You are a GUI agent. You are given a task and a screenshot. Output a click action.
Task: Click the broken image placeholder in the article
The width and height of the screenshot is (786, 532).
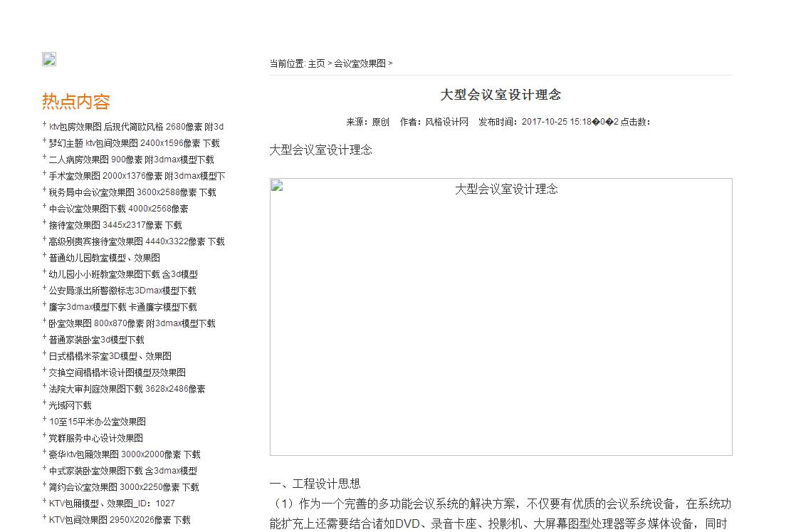point(276,186)
